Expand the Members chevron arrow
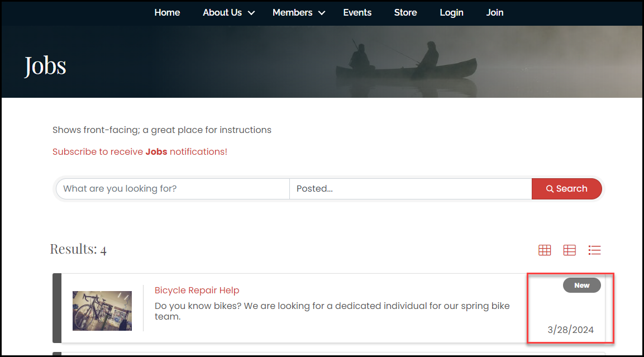Image resolution: width=644 pixels, height=357 pixels. 322,13
